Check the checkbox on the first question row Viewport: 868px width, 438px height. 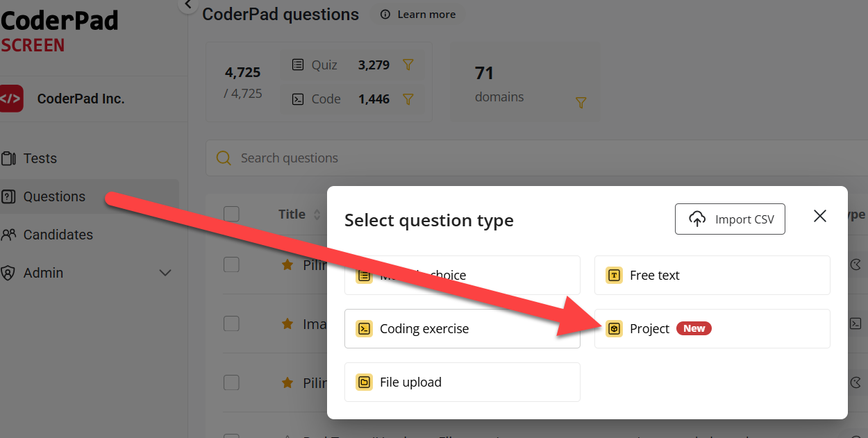(231, 264)
